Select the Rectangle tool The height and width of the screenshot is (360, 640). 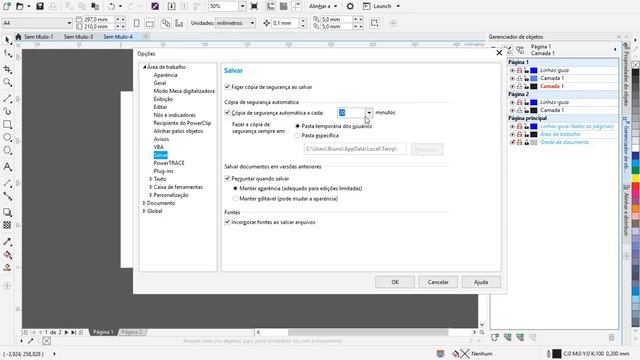7,124
